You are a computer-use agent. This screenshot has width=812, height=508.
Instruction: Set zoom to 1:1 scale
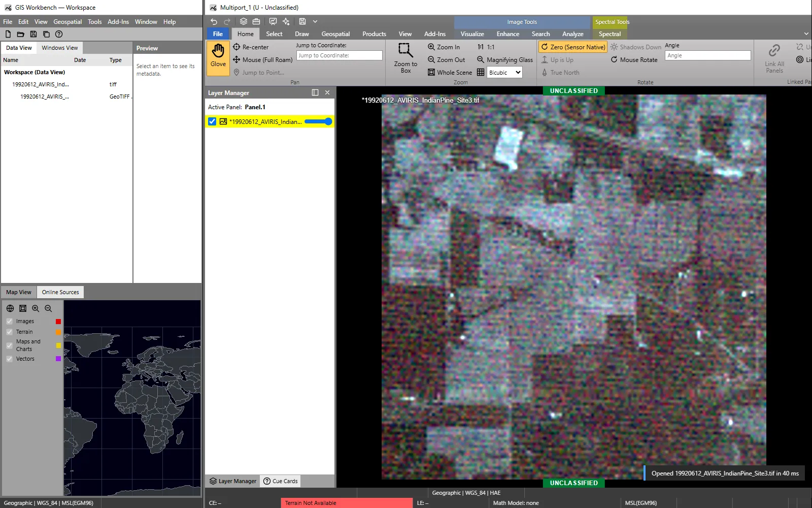(486, 47)
